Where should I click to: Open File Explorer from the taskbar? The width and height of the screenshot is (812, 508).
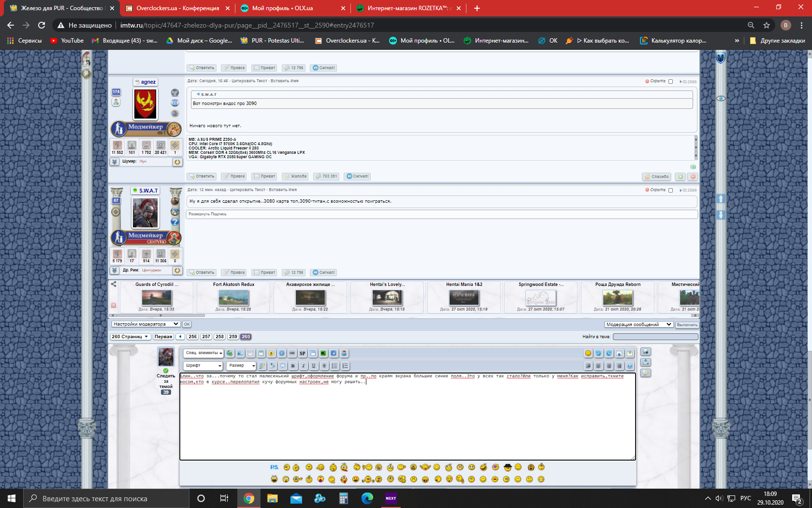click(273, 498)
